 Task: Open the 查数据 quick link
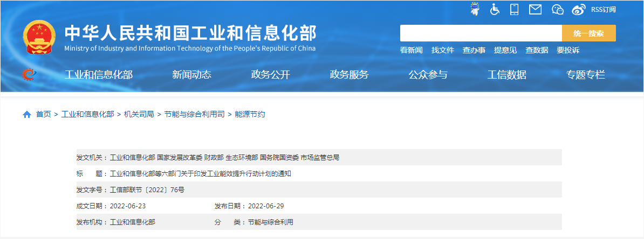tap(537, 50)
